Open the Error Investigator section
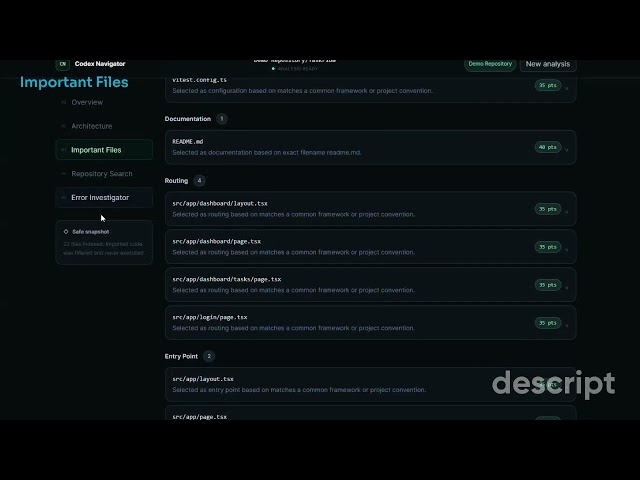This screenshot has height=480, width=640. point(104,198)
